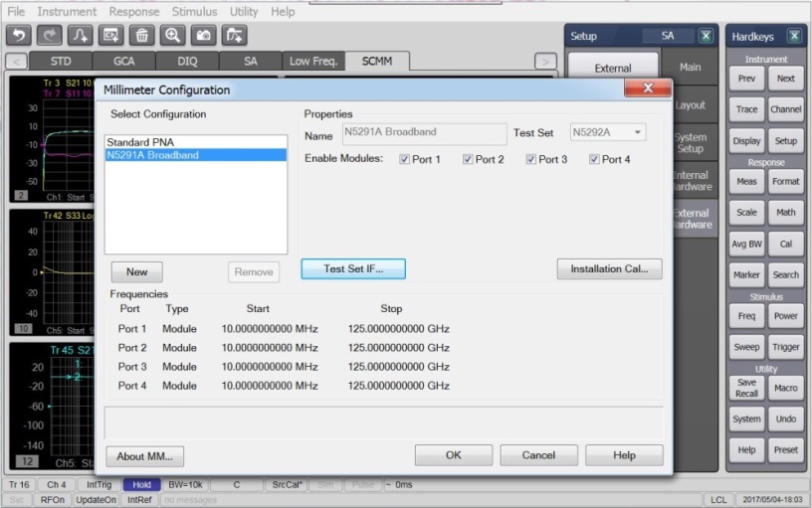This screenshot has width=812, height=508.
Task: Click the Freq hardkey
Action: 746,316
